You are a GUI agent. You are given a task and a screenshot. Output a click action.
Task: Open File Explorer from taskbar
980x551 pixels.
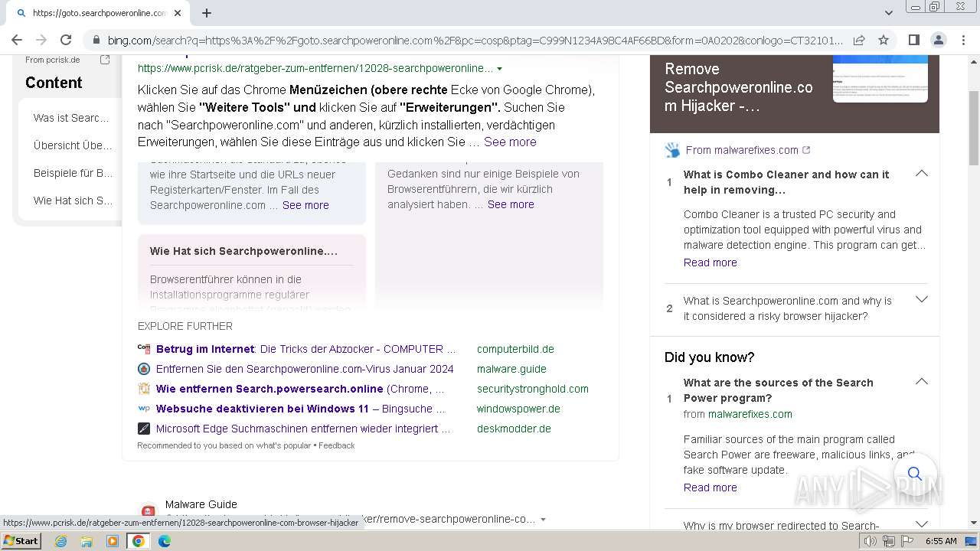point(87,541)
